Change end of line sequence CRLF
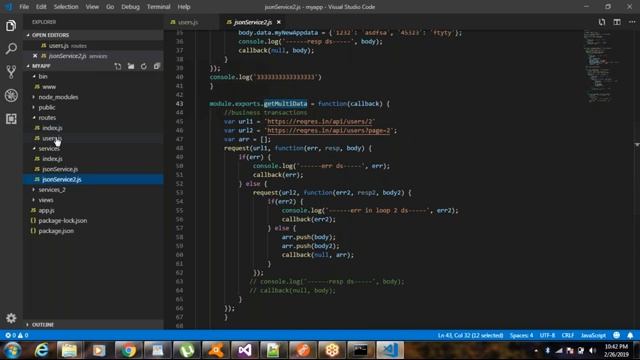Screen dimensions: 640x360 (568, 335)
